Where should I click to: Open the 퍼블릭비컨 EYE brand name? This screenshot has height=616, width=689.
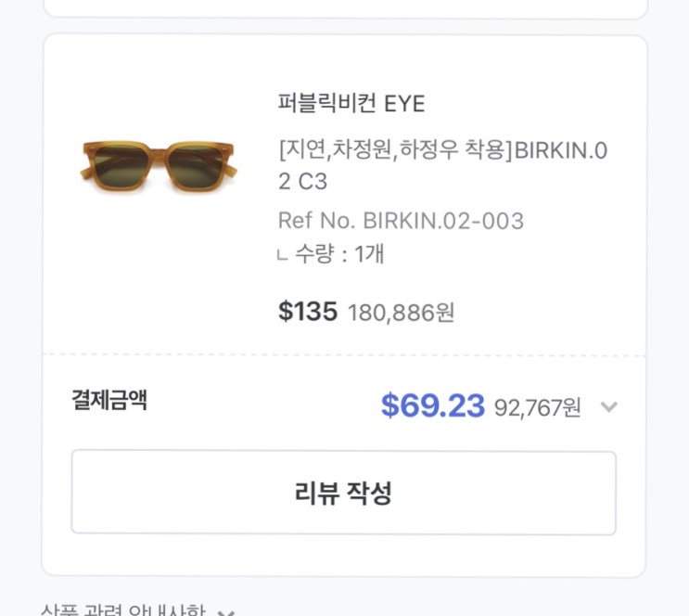point(351,103)
